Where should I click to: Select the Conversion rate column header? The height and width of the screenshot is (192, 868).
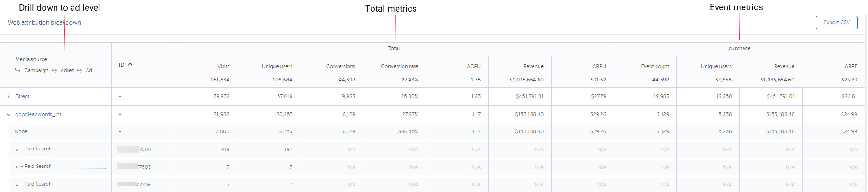(399, 66)
